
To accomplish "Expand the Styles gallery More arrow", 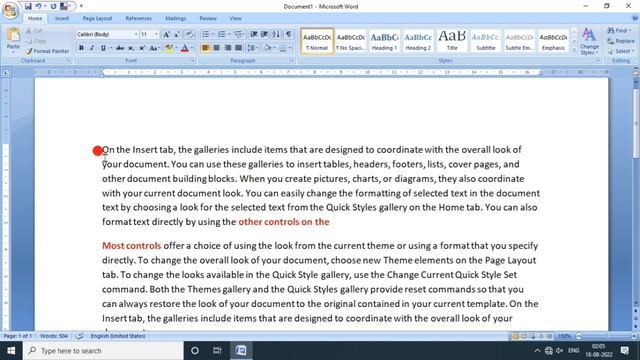I will (x=574, y=50).
